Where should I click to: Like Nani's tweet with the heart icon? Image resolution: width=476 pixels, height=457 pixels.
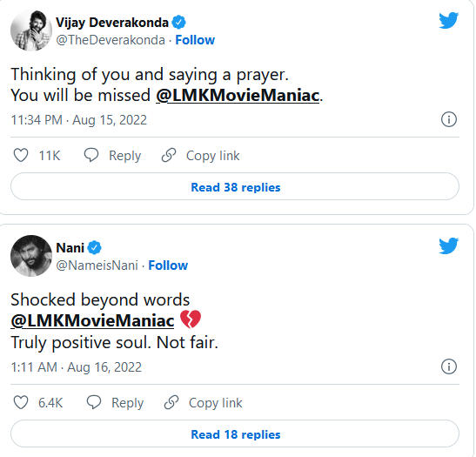(21, 402)
